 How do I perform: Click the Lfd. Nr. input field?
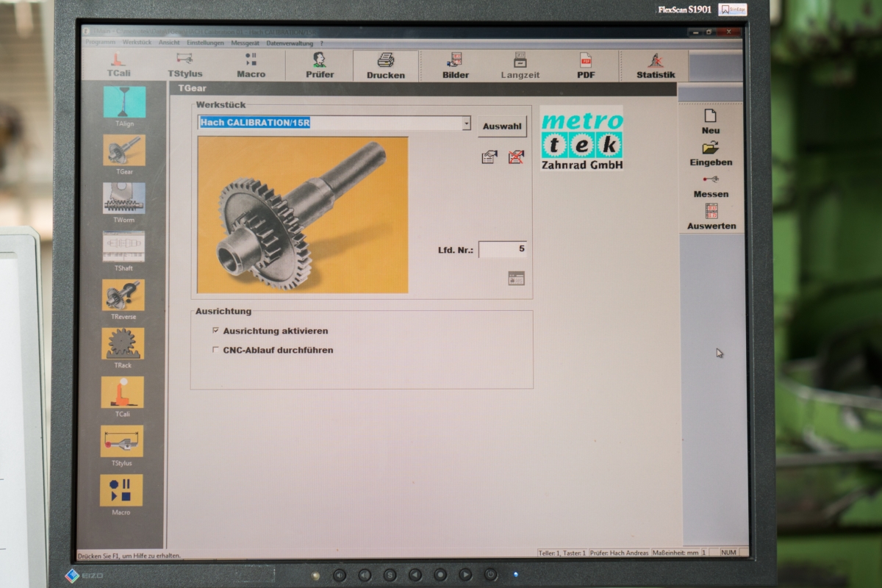tap(503, 249)
